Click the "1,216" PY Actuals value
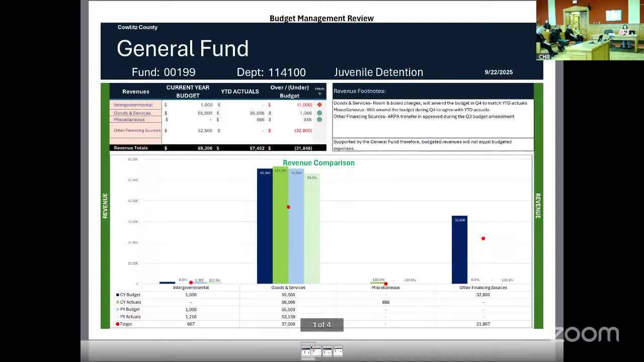Viewport: 644px width, 362px height. 191,317
